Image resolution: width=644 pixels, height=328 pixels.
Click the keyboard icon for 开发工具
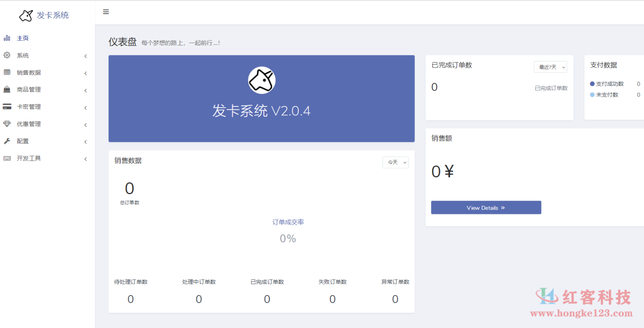coord(7,158)
